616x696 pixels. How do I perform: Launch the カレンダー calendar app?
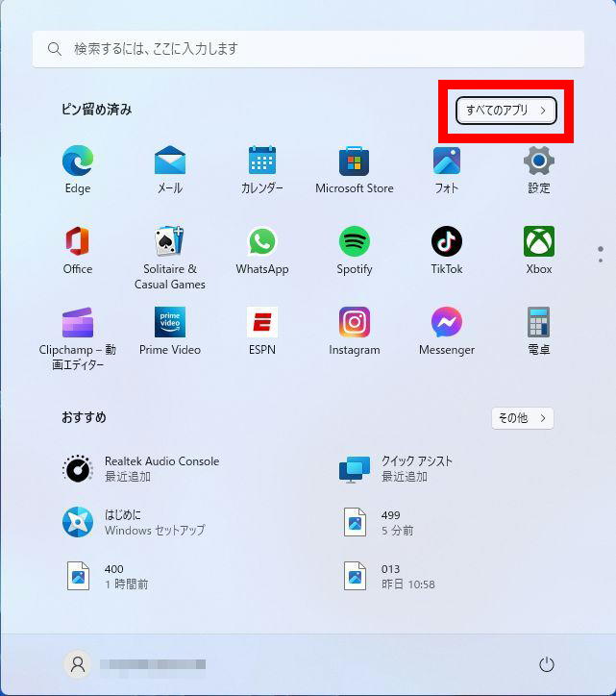click(x=261, y=169)
